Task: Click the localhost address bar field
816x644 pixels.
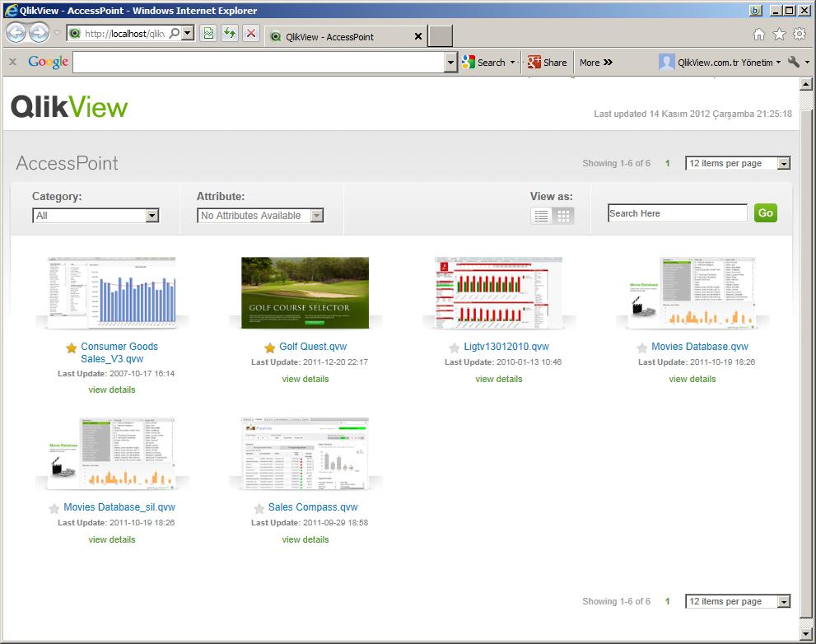Action: click(125, 33)
